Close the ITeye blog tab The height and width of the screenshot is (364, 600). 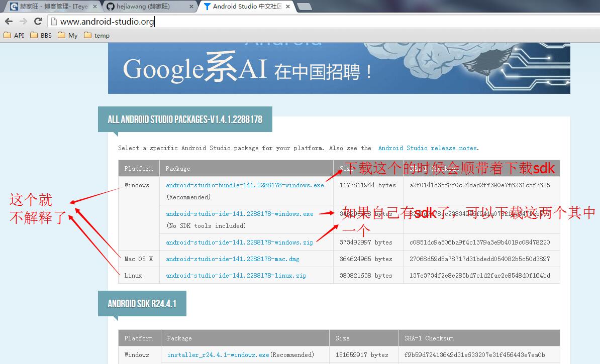95,7
